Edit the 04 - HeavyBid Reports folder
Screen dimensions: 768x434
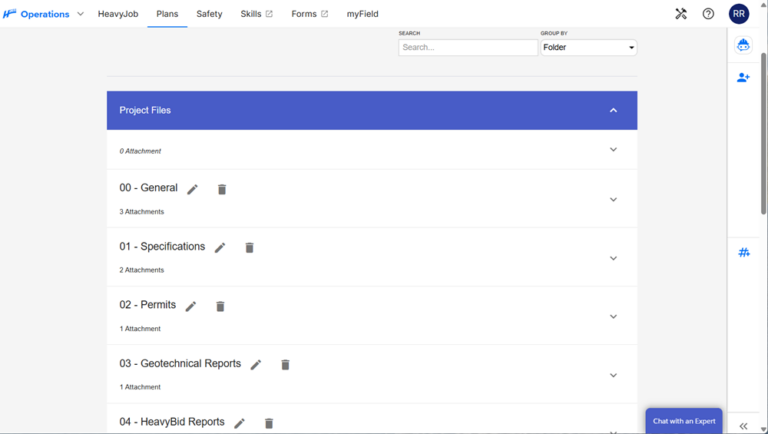coord(240,423)
